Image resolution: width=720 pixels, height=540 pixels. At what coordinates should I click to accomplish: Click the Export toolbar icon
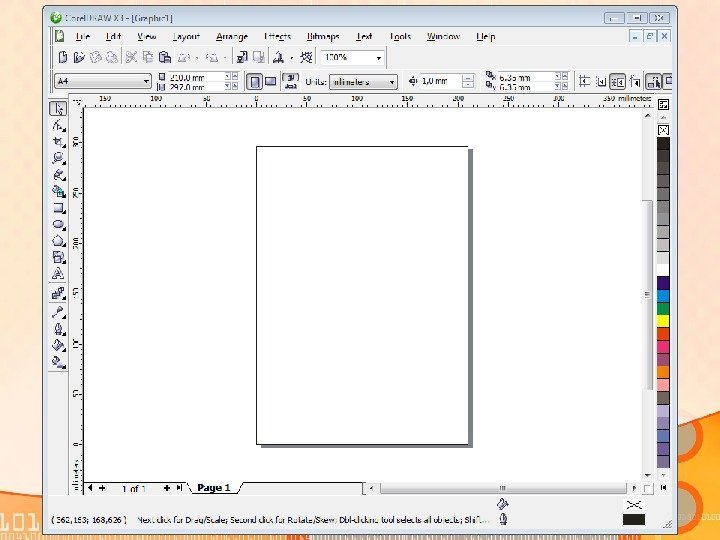[x=259, y=57]
